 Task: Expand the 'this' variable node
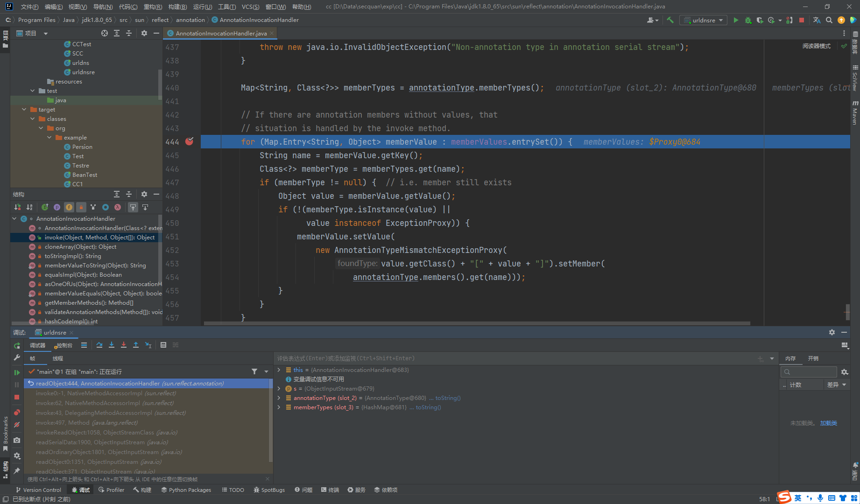279,370
